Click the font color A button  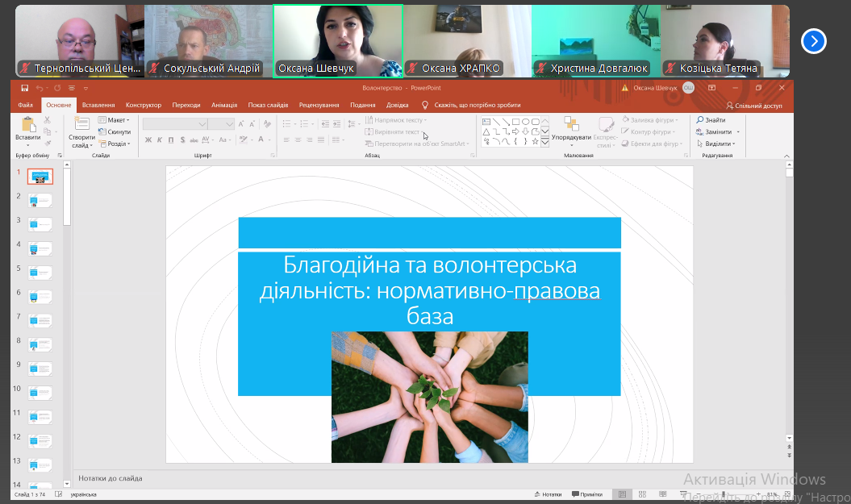261,140
